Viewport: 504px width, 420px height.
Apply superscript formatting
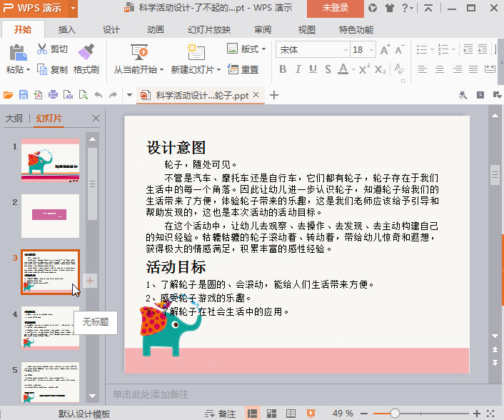[364, 69]
